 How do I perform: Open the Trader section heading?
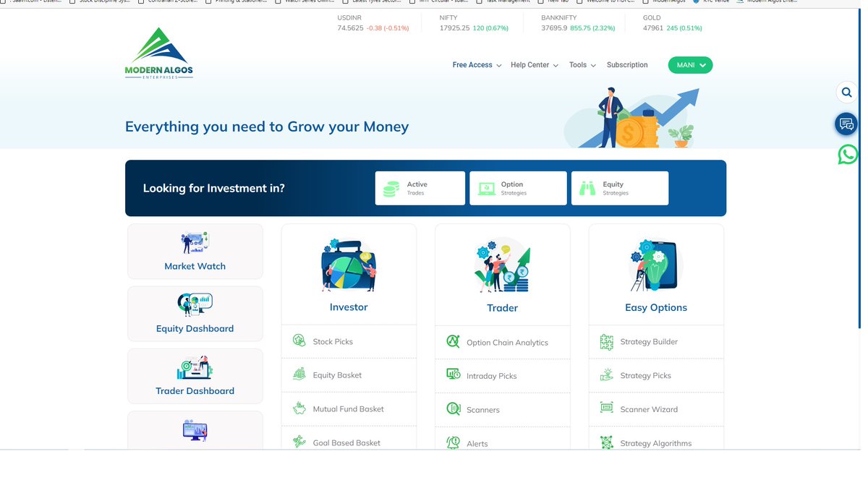(502, 308)
